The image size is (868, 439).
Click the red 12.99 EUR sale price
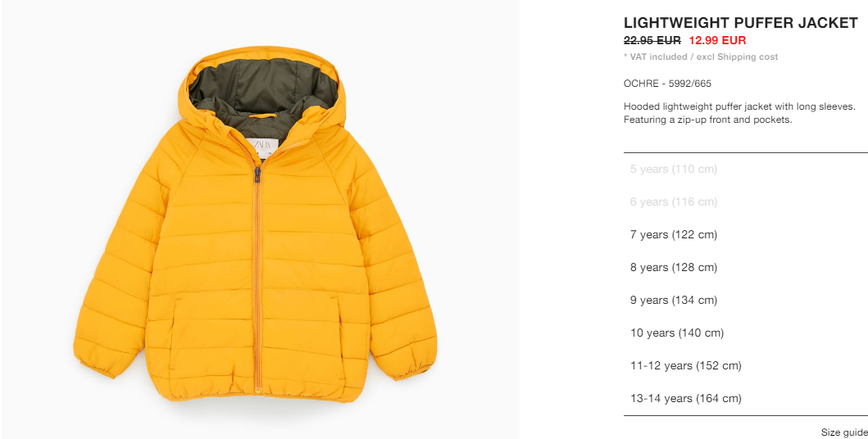pyautogui.click(x=717, y=40)
